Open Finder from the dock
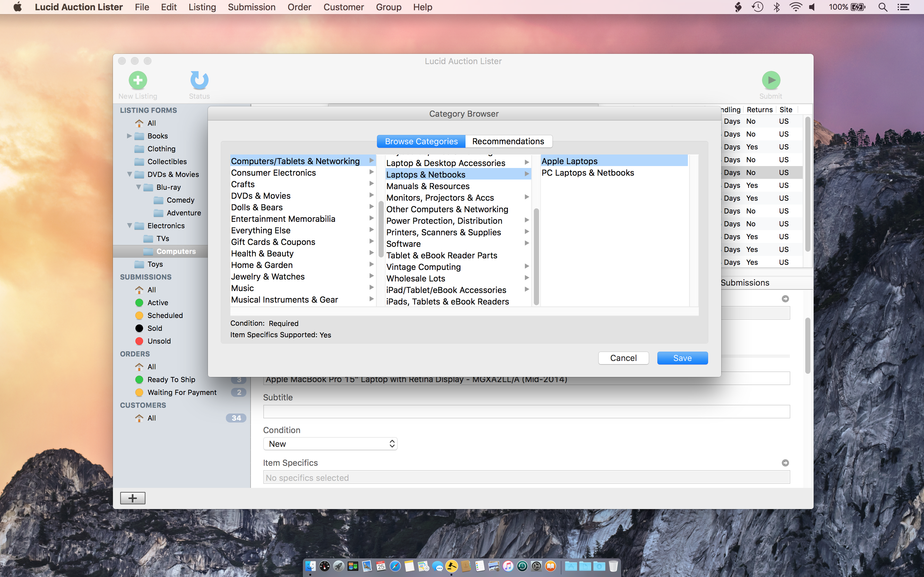The width and height of the screenshot is (924, 577). 311,566
